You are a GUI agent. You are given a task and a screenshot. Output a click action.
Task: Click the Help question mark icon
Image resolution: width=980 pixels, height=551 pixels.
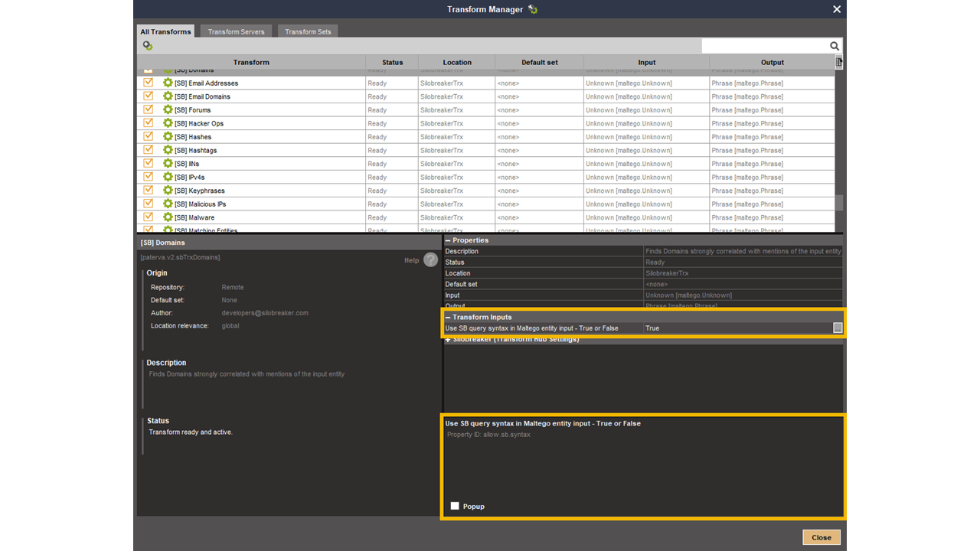coord(430,260)
